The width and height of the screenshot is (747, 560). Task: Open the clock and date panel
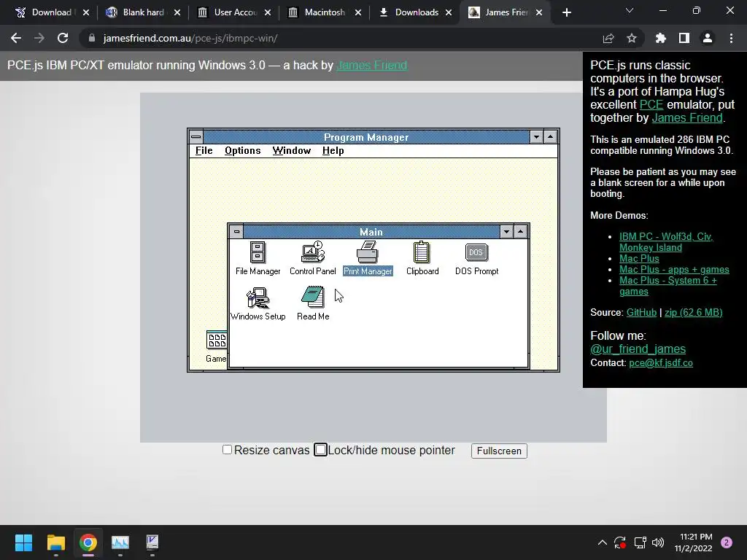point(694,542)
